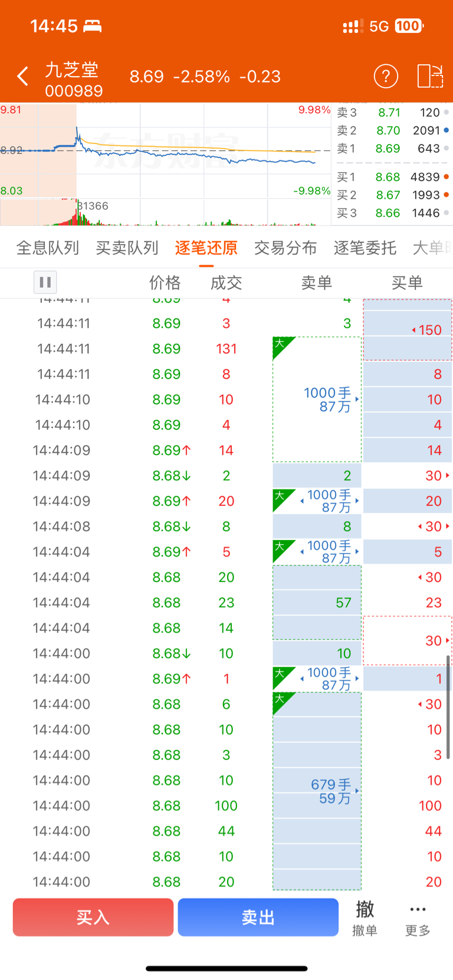The height and width of the screenshot is (980, 453).
Task: Tap the back arrow icon
Action: click(22, 76)
